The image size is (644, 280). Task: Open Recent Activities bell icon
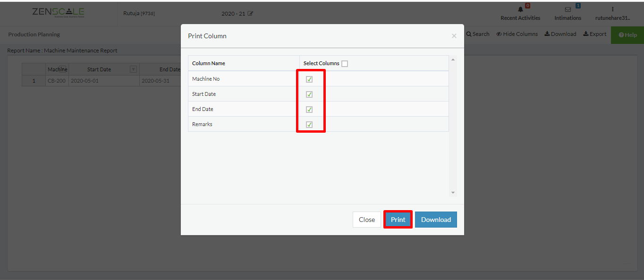tap(521, 9)
